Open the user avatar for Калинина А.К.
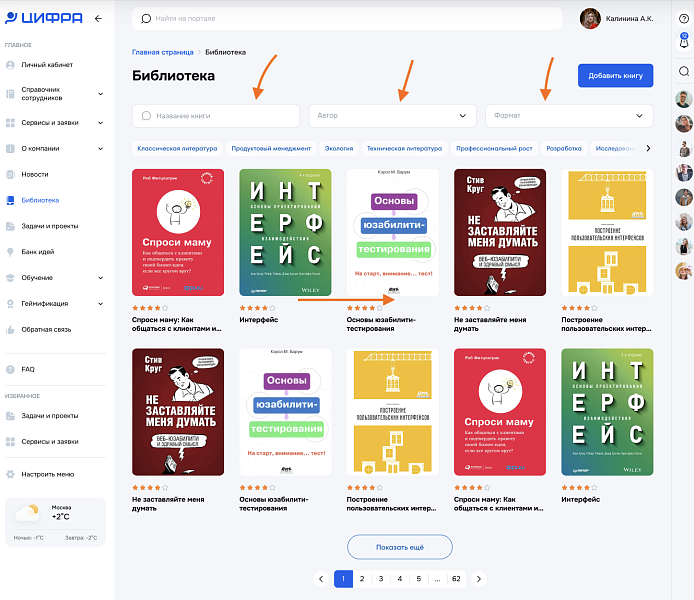 coord(590,18)
